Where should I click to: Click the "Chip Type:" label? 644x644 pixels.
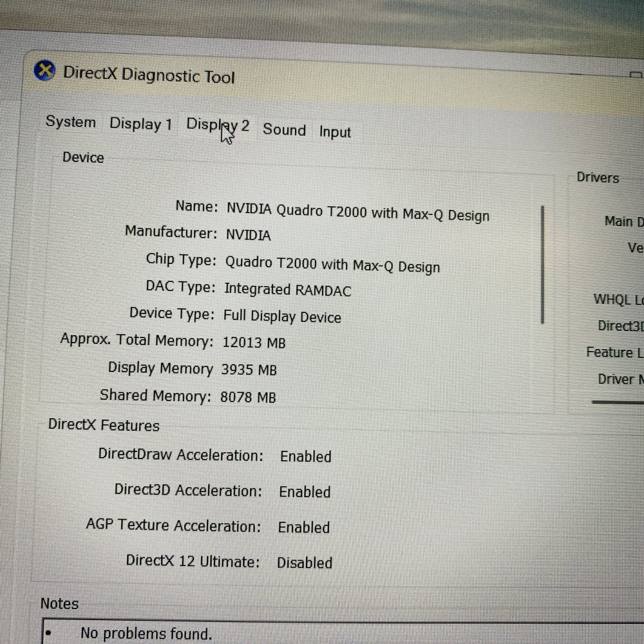click(x=181, y=260)
